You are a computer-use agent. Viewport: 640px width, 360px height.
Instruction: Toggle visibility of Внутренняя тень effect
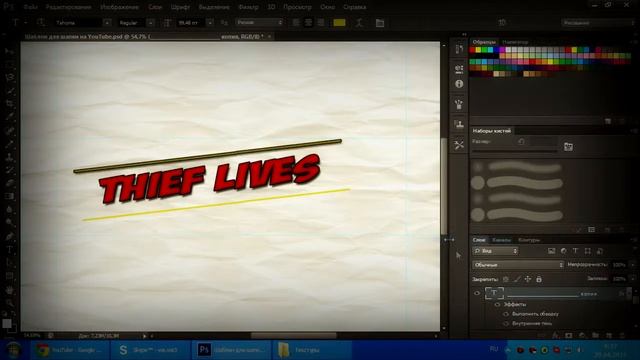[x=506, y=324]
